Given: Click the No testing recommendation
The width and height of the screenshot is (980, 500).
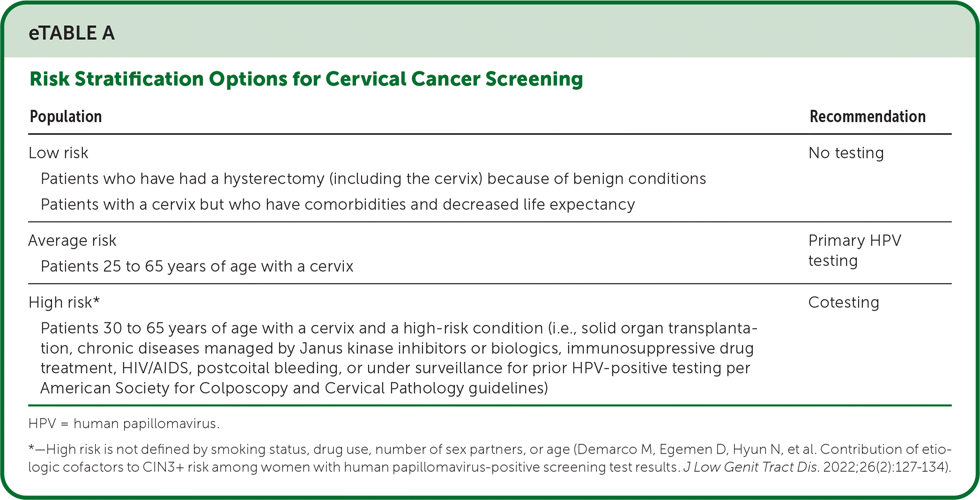Looking at the screenshot, I should pyautogui.click(x=846, y=153).
